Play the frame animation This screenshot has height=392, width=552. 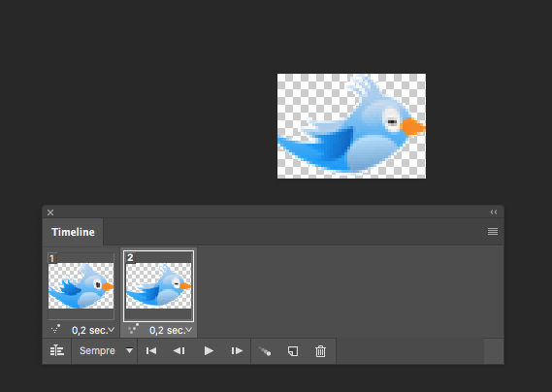209,351
